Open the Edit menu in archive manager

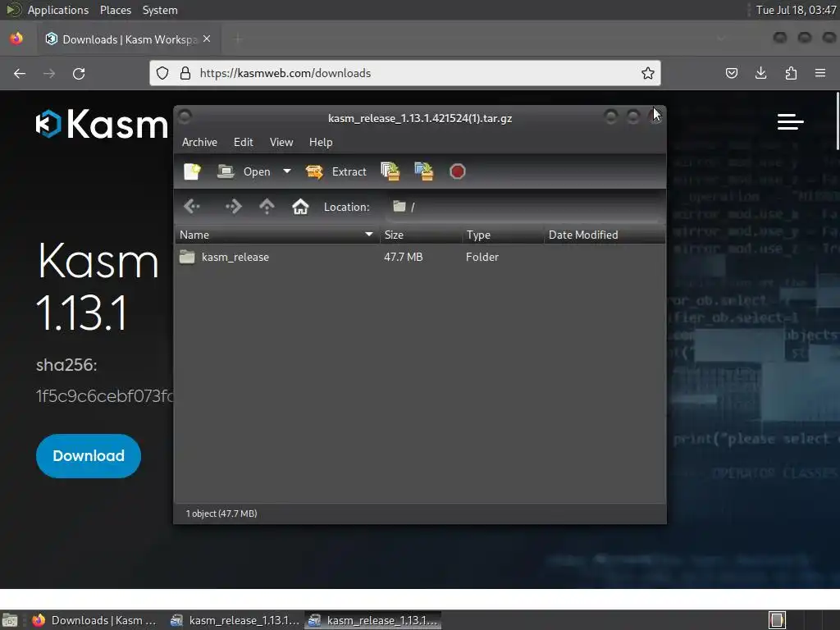point(243,142)
